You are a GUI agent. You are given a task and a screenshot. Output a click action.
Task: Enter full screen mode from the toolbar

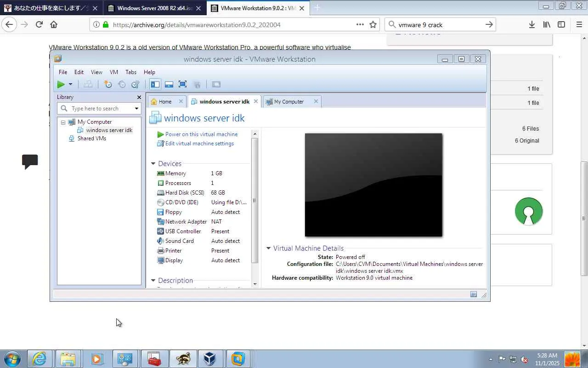coord(182,84)
